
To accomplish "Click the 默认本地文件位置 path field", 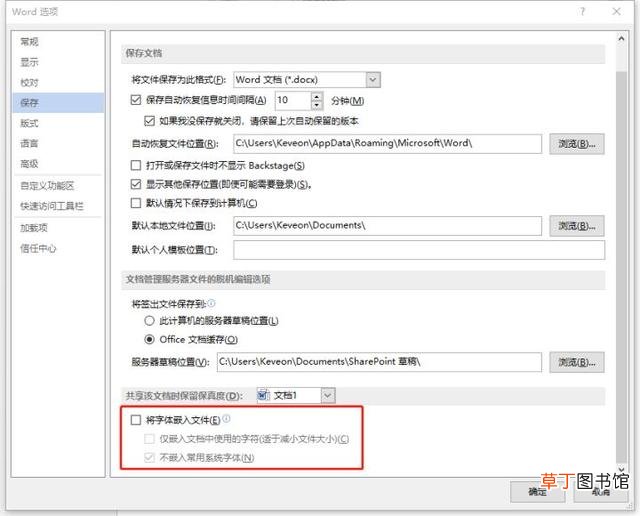I will 387,226.
